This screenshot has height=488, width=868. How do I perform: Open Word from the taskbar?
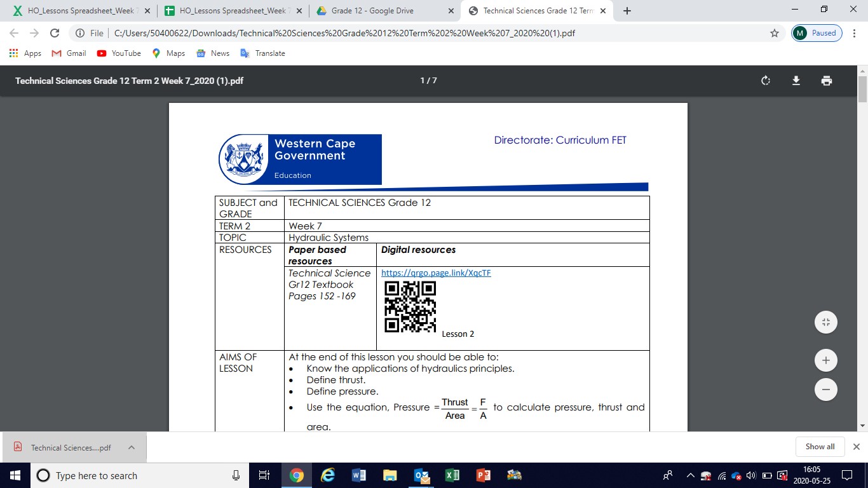358,475
